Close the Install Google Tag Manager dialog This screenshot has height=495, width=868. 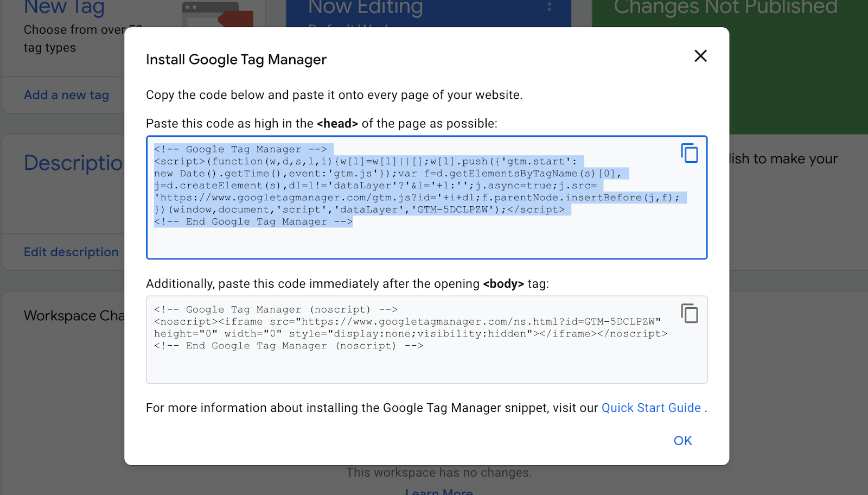(x=700, y=56)
